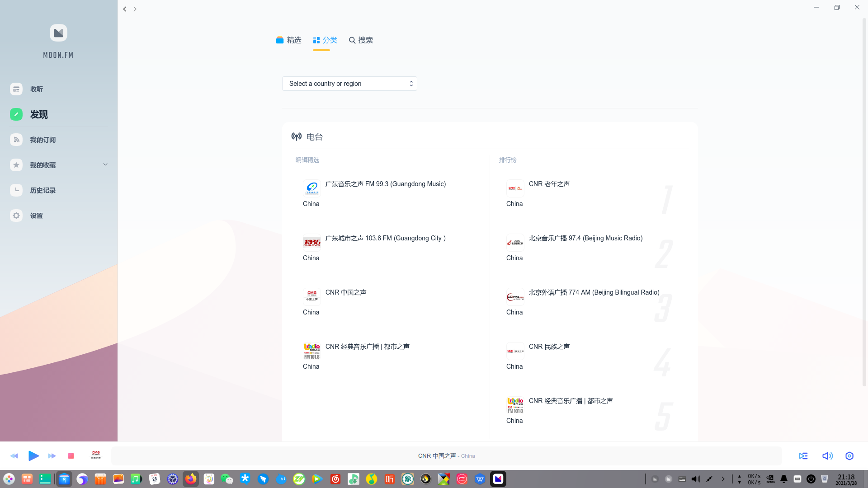Click the back navigation arrow

125,9
